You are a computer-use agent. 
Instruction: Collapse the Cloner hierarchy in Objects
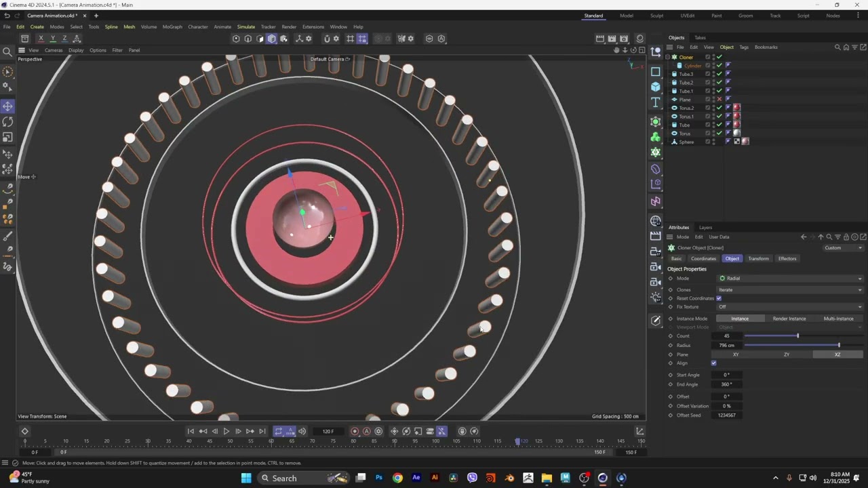667,57
